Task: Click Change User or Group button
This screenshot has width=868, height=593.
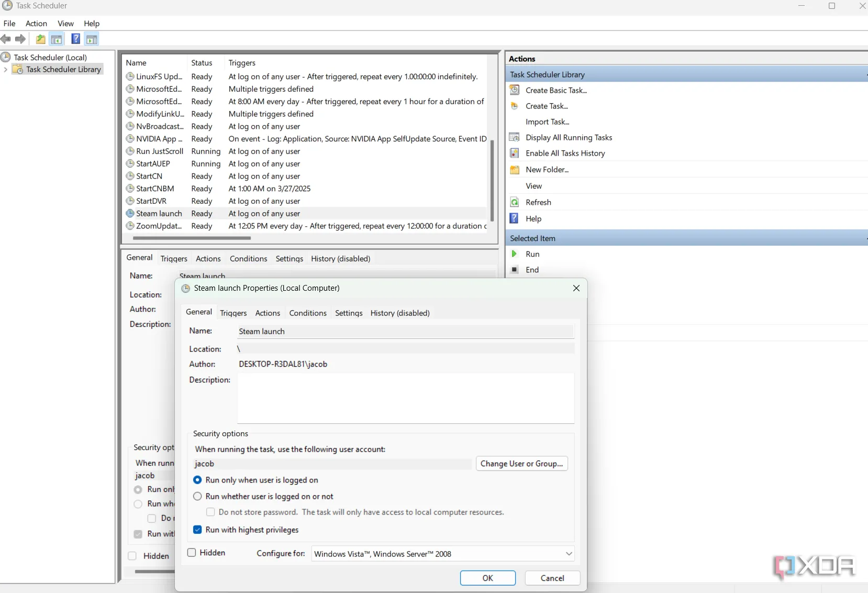Action: pos(522,464)
